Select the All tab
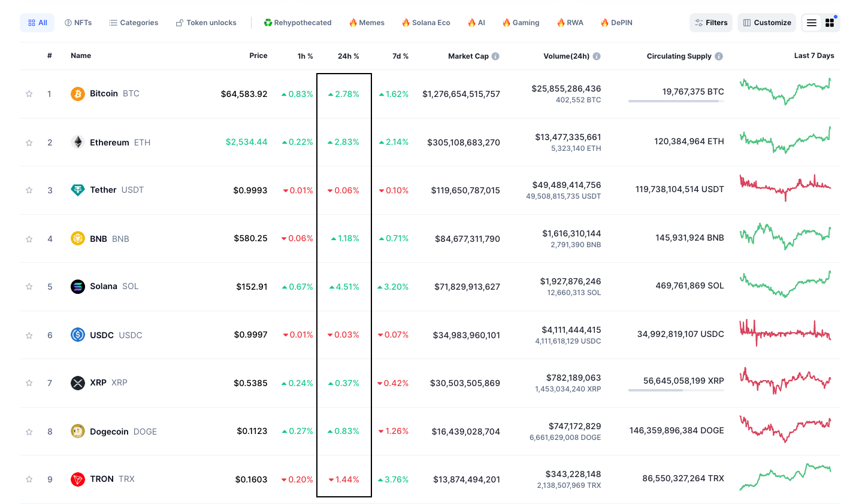 pos(37,23)
